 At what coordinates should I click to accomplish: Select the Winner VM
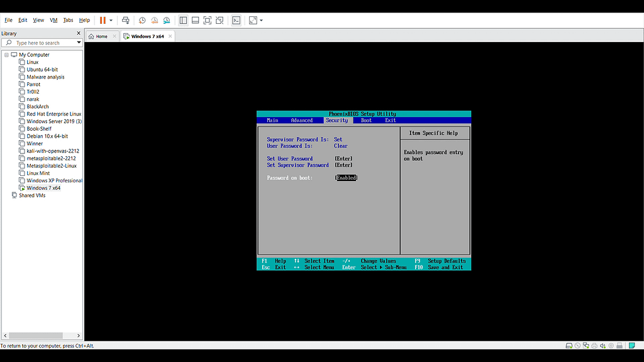[35, 143]
